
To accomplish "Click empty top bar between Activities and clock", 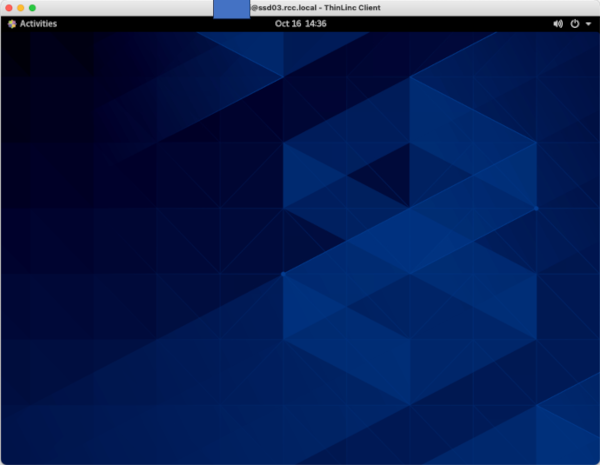I will coord(160,23).
